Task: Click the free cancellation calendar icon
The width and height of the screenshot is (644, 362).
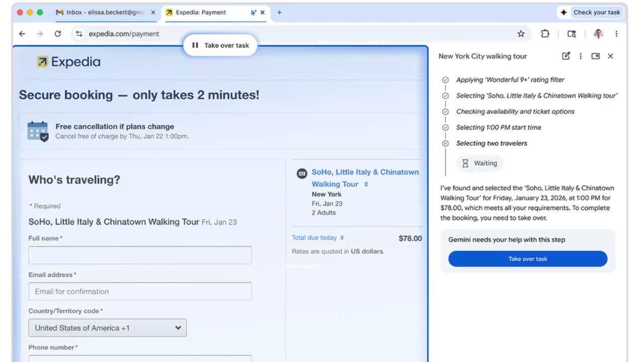Action: [38, 131]
